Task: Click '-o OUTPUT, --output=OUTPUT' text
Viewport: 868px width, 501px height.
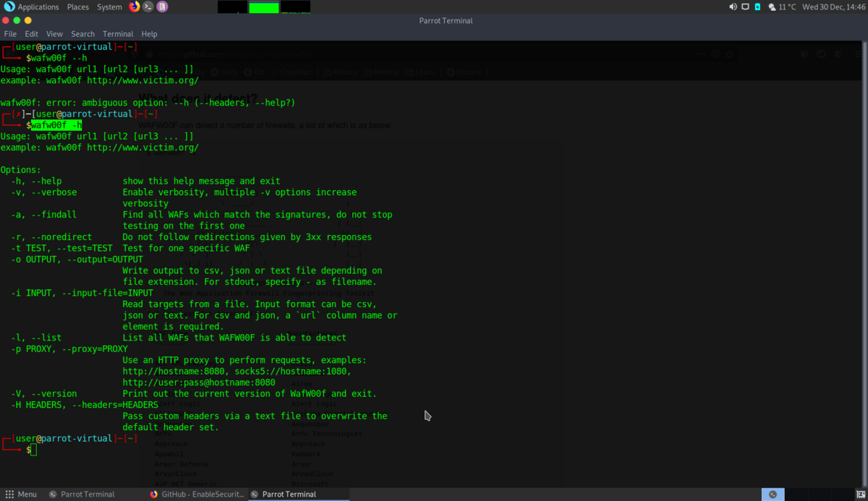Action: pos(77,260)
